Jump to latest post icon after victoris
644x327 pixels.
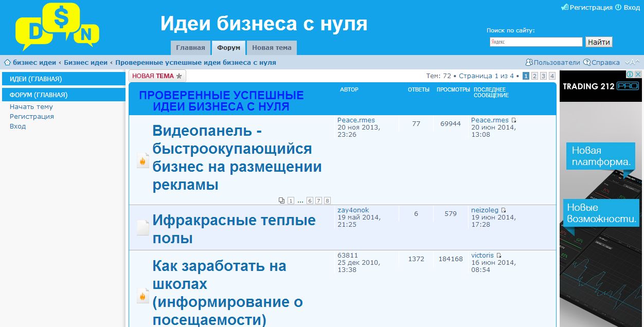[x=499, y=256]
